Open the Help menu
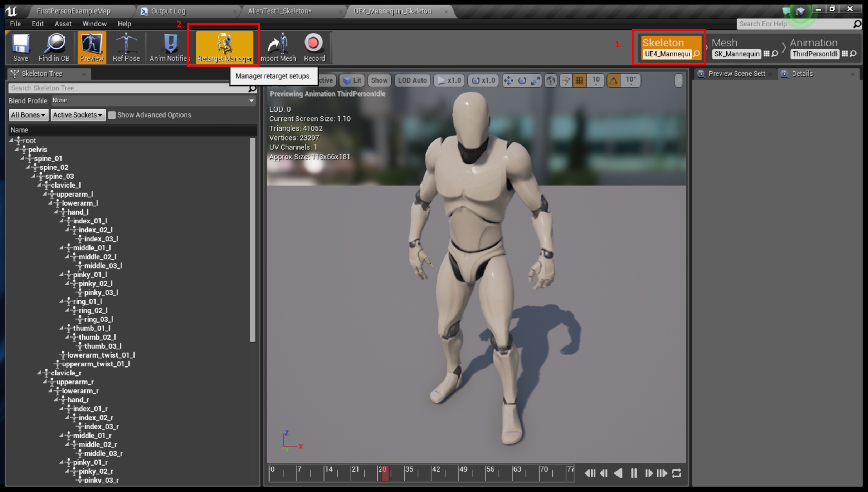This screenshot has height=492, width=868. click(125, 24)
